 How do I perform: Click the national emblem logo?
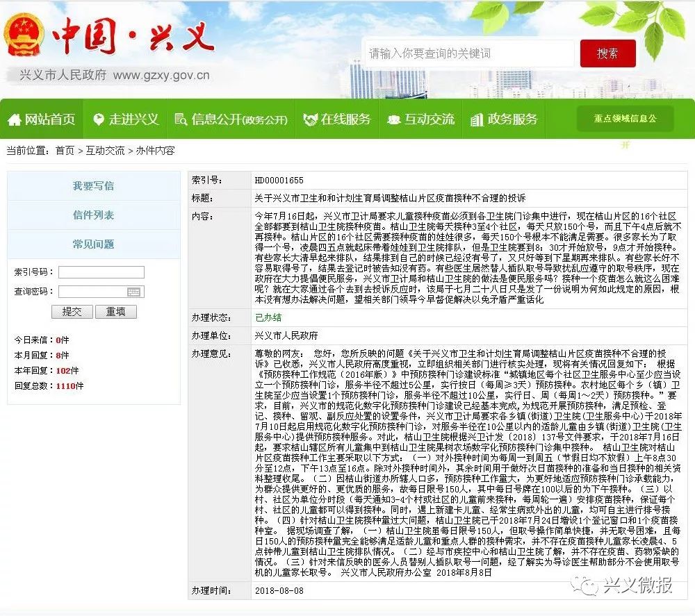(24, 34)
